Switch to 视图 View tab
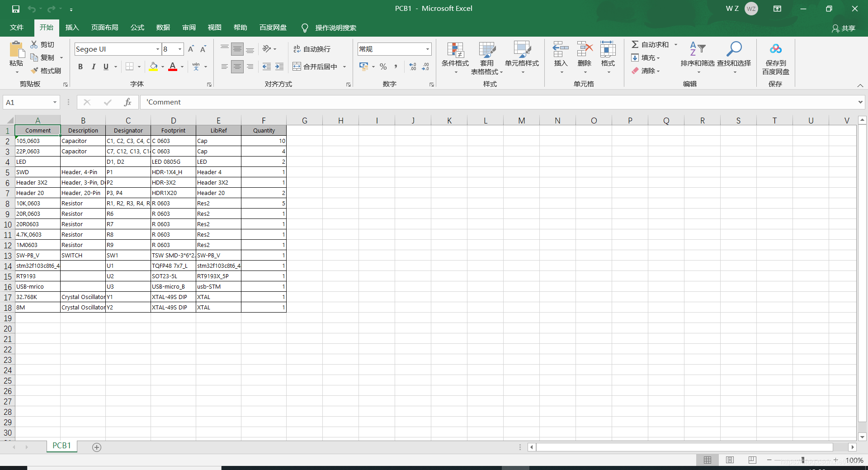This screenshot has height=470, width=868. (215, 28)
